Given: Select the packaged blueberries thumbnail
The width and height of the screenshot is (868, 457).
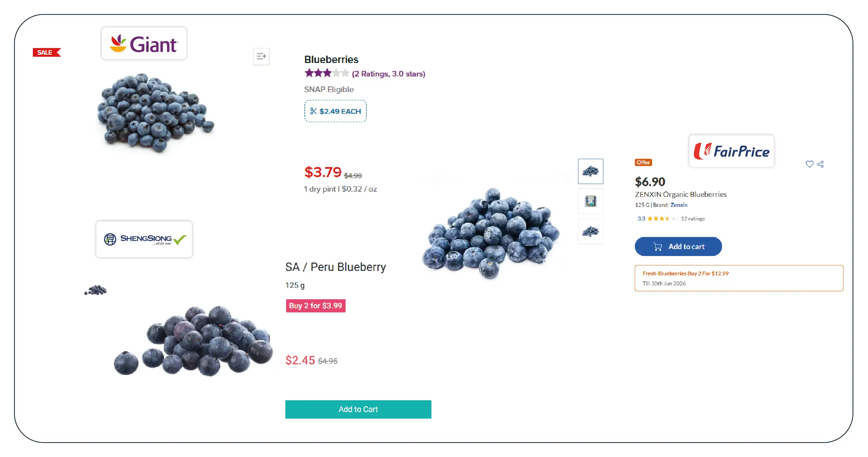Looking at the screenshot, I should pyautogui.click(x=590, y=201).
